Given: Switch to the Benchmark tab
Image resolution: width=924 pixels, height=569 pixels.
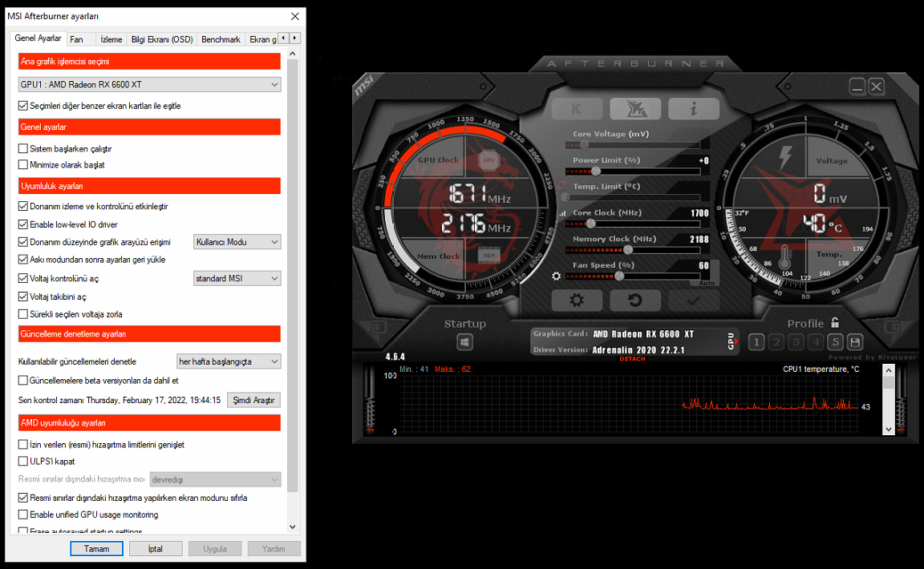Looking at the screenshot, I should click(221, 39).
